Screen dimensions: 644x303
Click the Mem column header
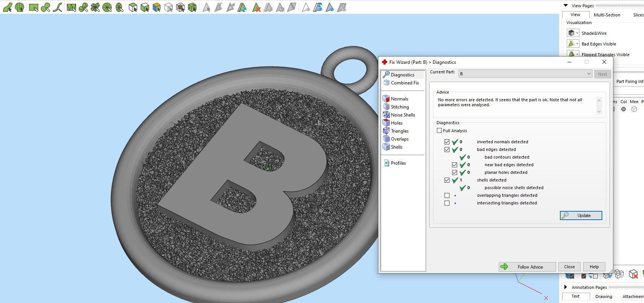tap(634, 102)
